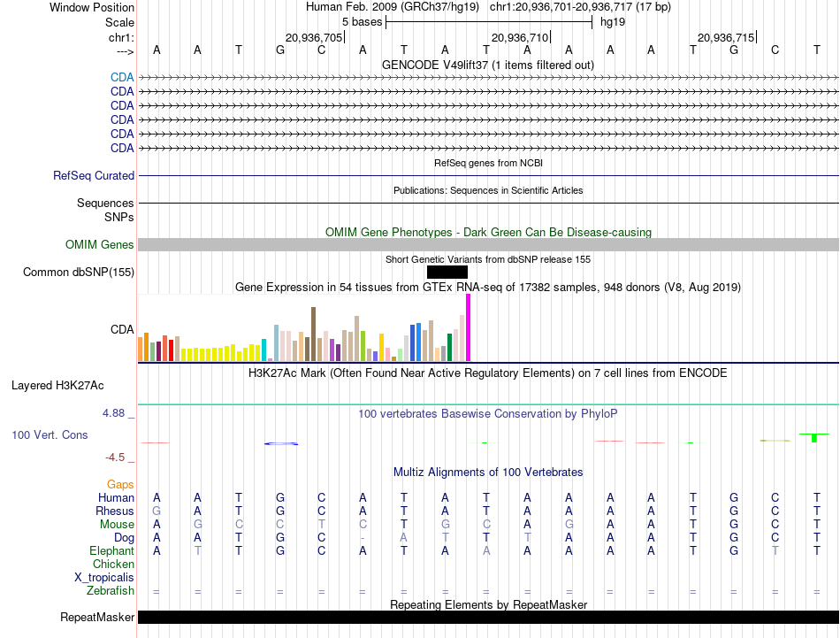Screen dimensions: 840x638
Task: Select the Human alignment row label
Action: 116,497
